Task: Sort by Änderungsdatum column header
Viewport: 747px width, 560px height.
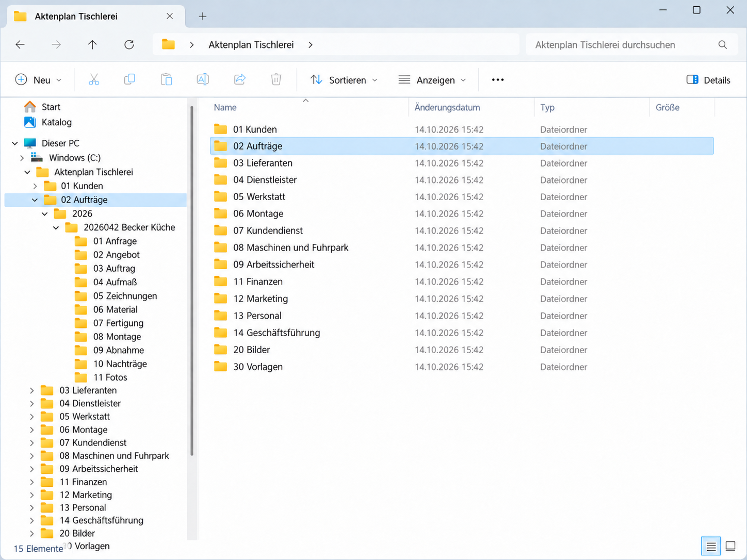Action: (x=447, y=108)
